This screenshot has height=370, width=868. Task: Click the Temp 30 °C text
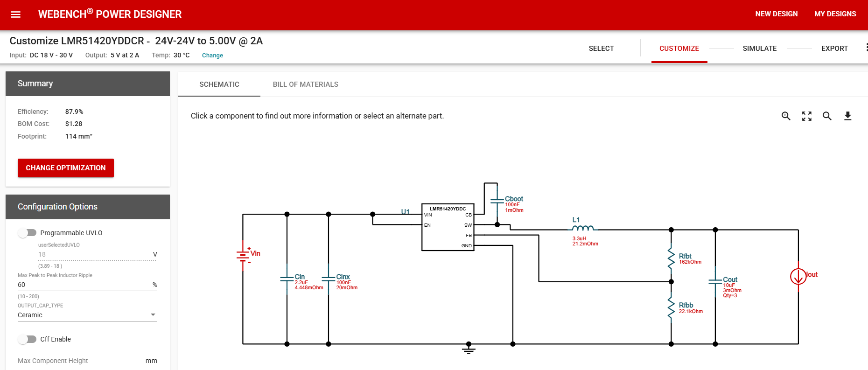click(x=171, y=56)
